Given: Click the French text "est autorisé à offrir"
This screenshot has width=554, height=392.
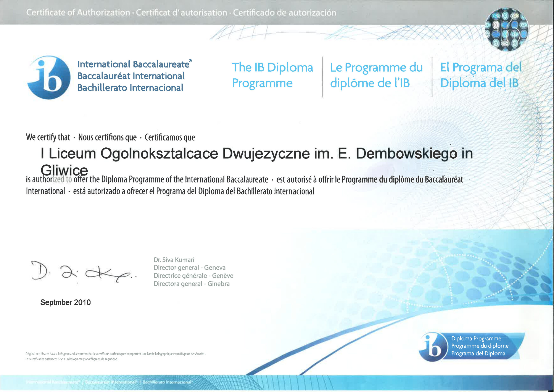Looking at the screenshot, I should pyautogui.click(x=305, y=180).
